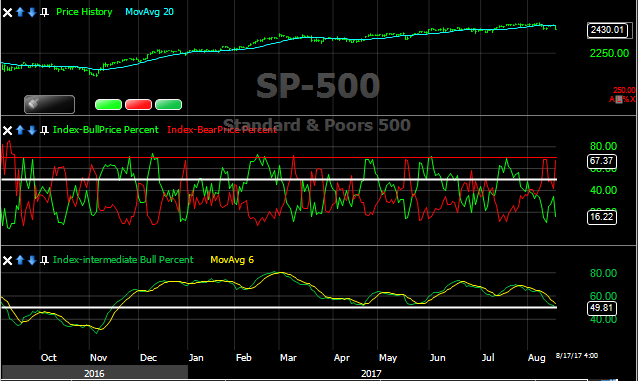Click 60.00 on the intermediate Bull pane scale
The height and width of the screenshot is (381, 638).
(x=603, y=296)
